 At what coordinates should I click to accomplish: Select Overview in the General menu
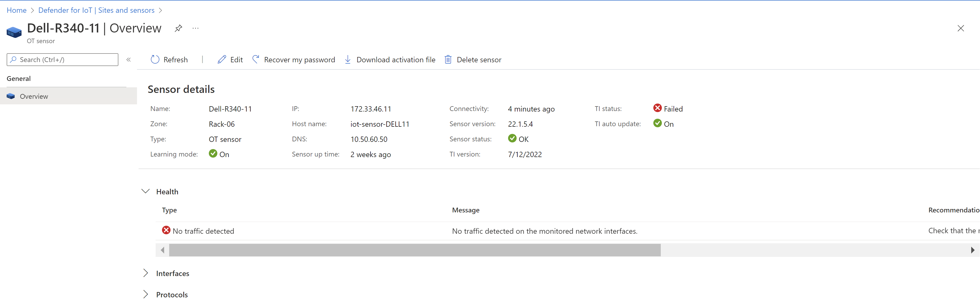coord(34,97)
